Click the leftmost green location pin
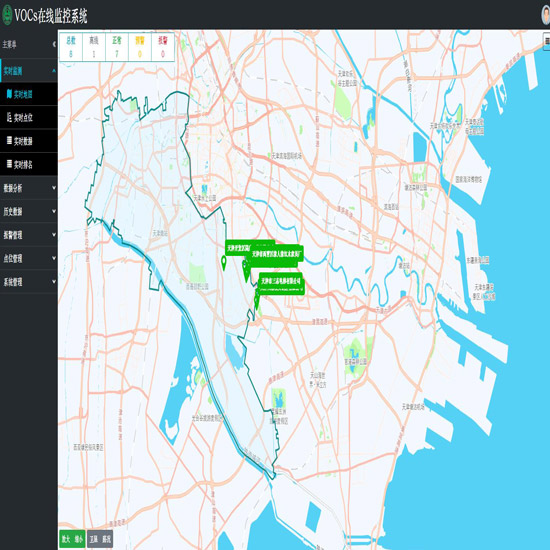This screenshot has width=550, height=550. (x=224, y=263)
